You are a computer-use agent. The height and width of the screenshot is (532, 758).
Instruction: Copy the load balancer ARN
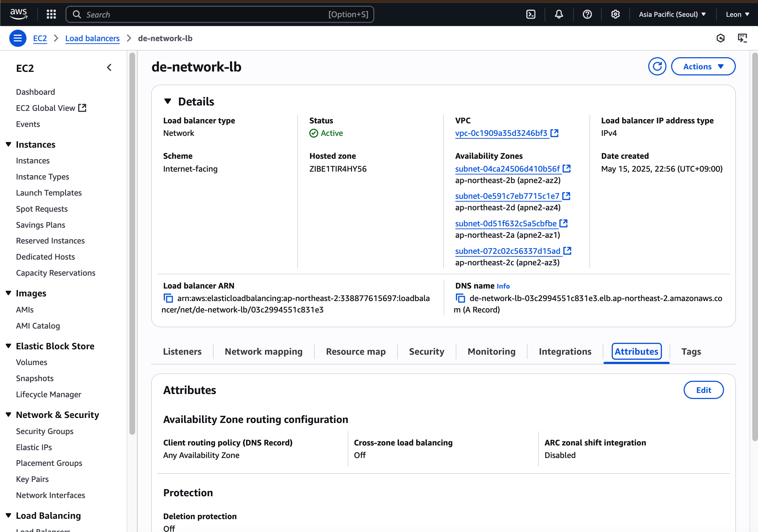point(168,298)
